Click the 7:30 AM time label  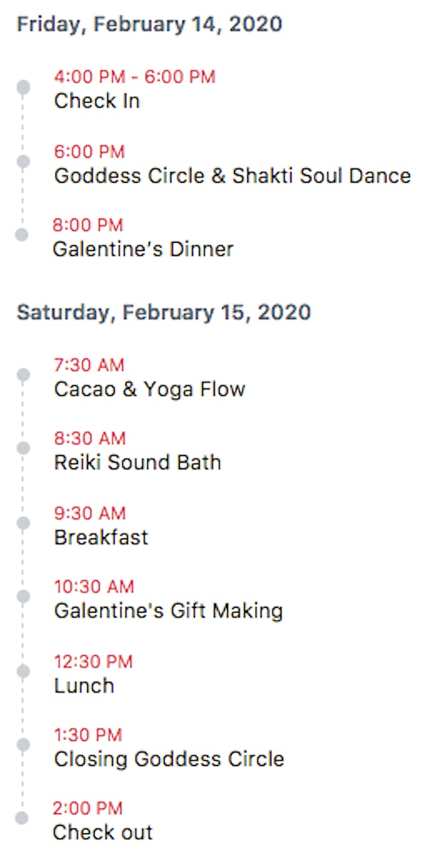pyautogui.click(x=89, y=365)
